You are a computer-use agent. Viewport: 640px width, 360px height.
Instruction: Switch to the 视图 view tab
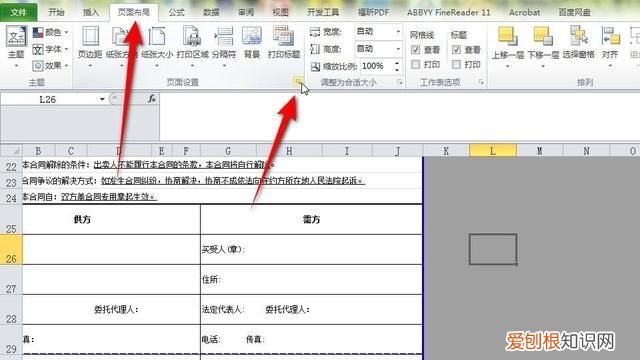[x=280, y=12]
